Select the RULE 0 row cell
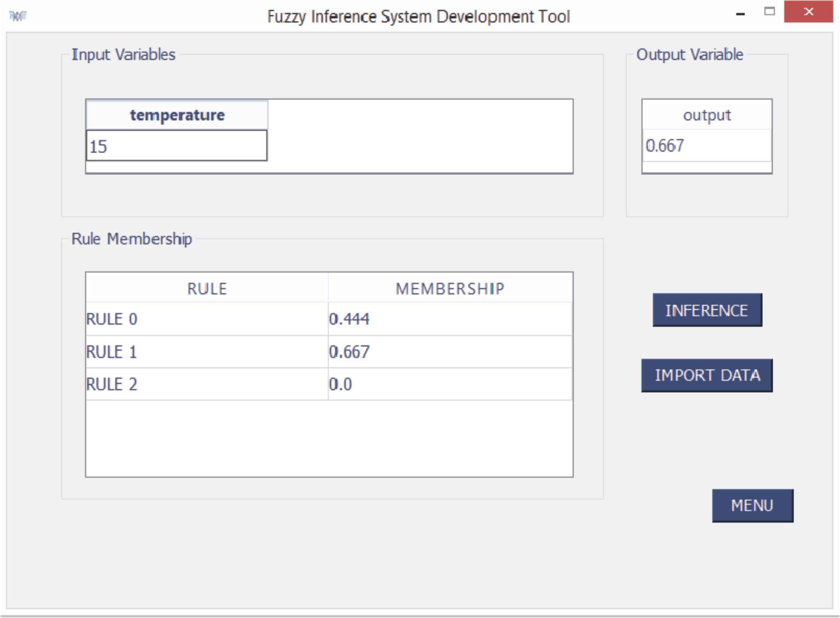 207,319
